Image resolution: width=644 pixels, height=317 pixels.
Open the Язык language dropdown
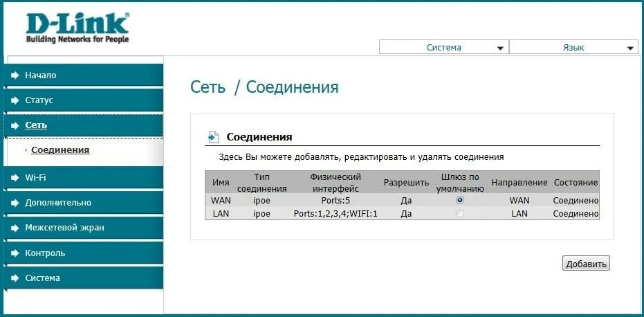point(573,47)
